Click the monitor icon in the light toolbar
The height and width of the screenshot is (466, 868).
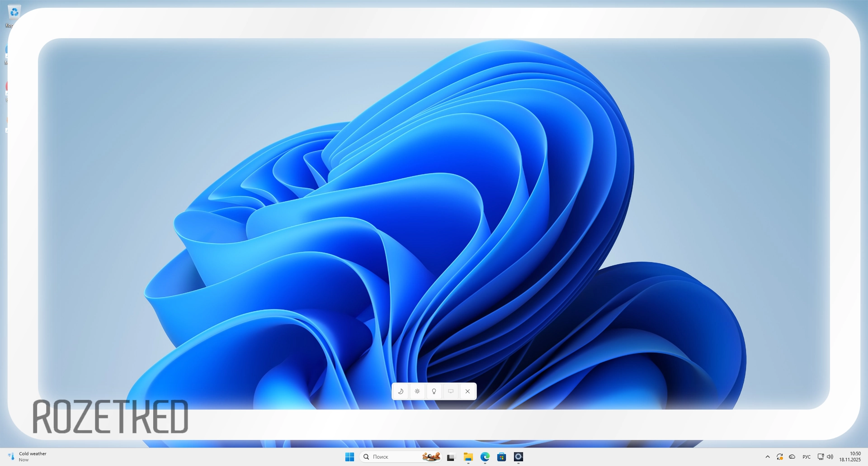coord(451,391)
